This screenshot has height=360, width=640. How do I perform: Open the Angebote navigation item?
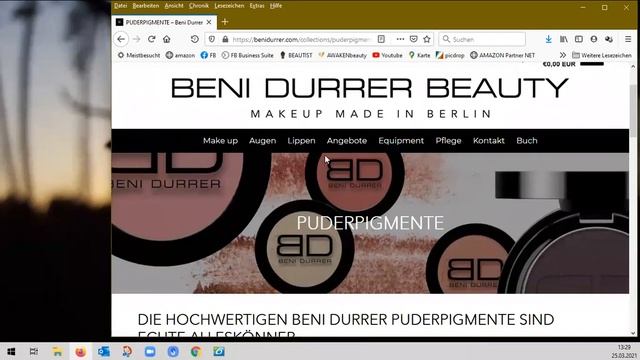(x=347, y=141)
